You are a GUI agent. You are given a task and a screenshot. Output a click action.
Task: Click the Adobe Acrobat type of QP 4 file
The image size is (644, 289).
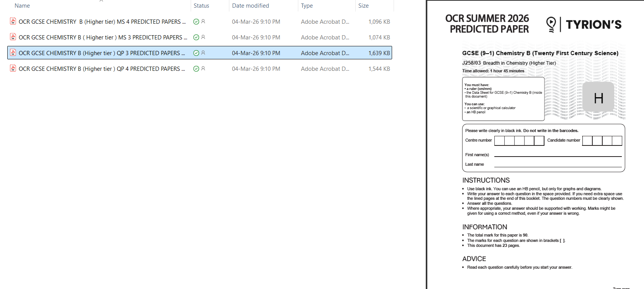(x=325, y=69)
